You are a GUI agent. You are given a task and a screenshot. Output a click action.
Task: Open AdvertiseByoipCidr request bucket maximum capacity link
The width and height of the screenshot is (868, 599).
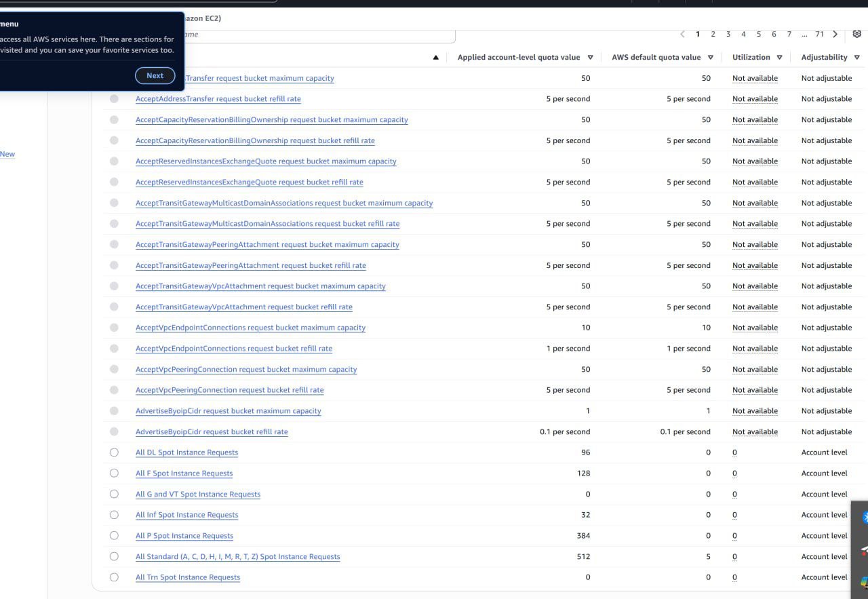tap(229, 411)
